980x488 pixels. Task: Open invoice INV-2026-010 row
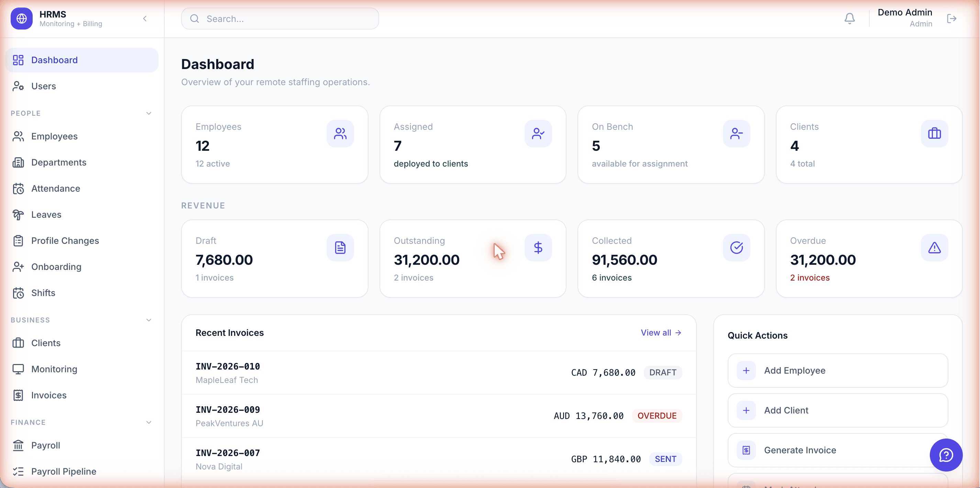(439, 373)
